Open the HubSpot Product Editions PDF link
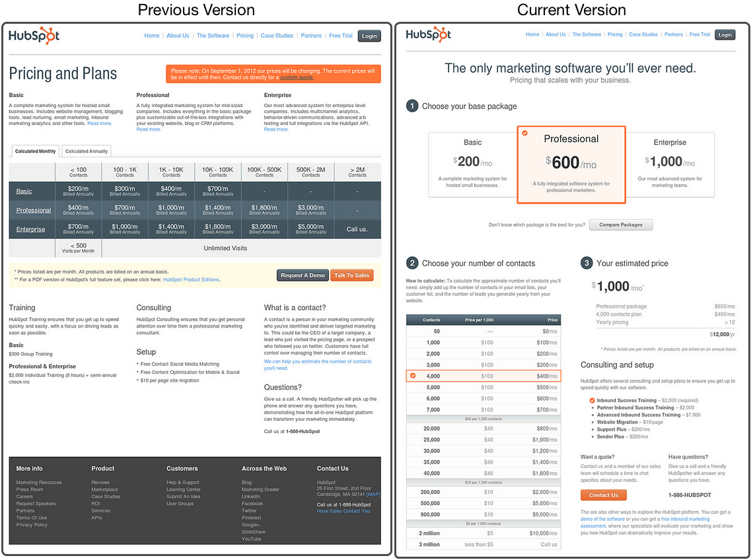The height and width of the screenshot is (560, 751). point(191,280)
